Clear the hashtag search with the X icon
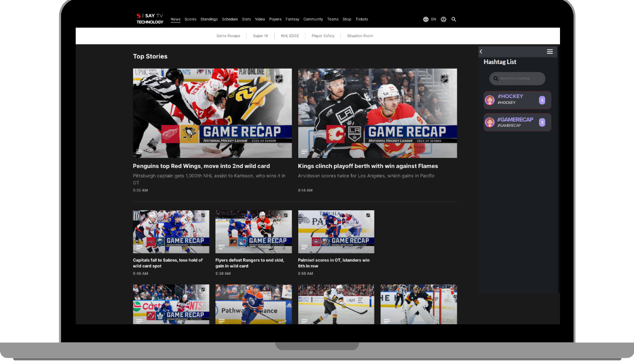 click(x=540, y=79)
